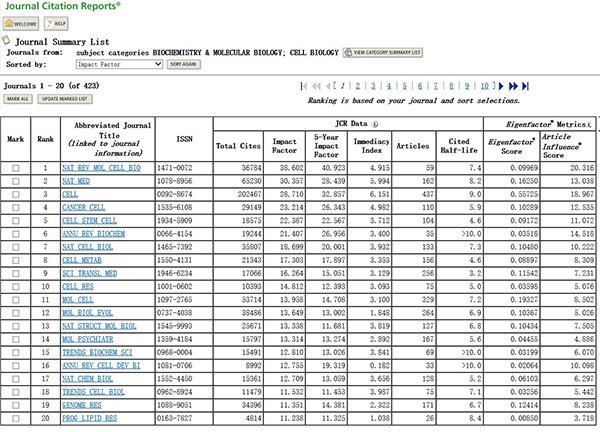Tick the PROG LIPID RES checkbox
The image size is (600, 432).
(16, 419)
